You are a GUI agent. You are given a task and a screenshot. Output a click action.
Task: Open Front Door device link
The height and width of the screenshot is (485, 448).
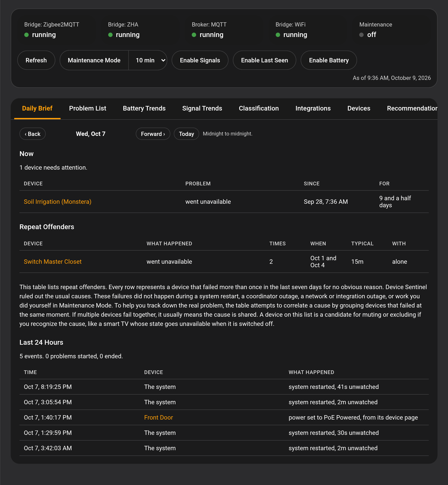pyautogui.click(x=158, y=417)
